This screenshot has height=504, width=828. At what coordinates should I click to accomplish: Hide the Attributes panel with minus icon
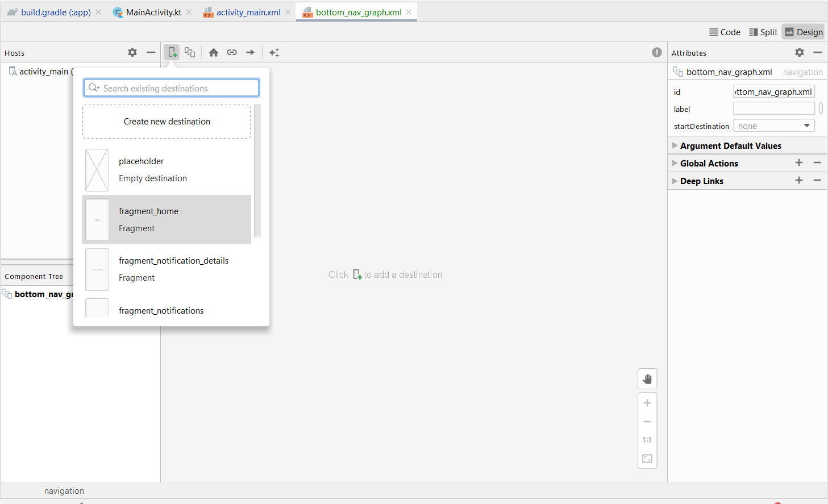tap(818, 52)
